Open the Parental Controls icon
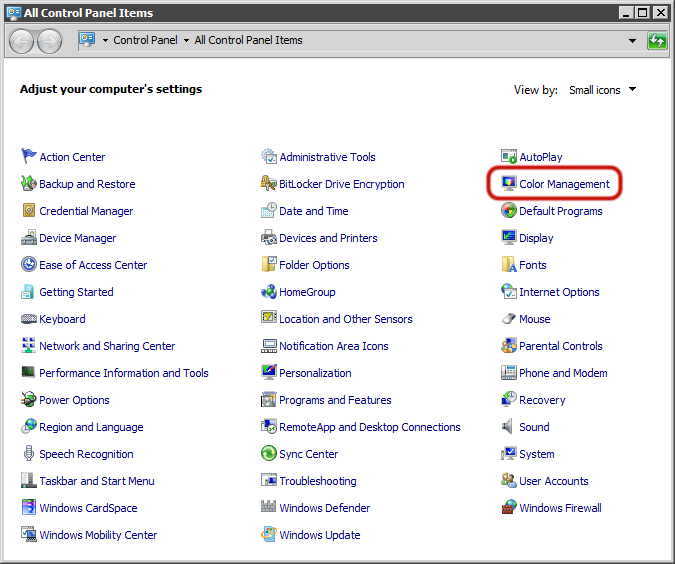Screen dimensions: 675x564 (508, 345)
